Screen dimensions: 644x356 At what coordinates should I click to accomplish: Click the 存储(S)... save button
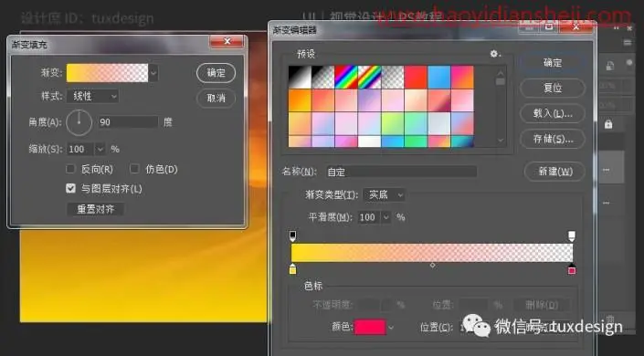pos(553,139)
